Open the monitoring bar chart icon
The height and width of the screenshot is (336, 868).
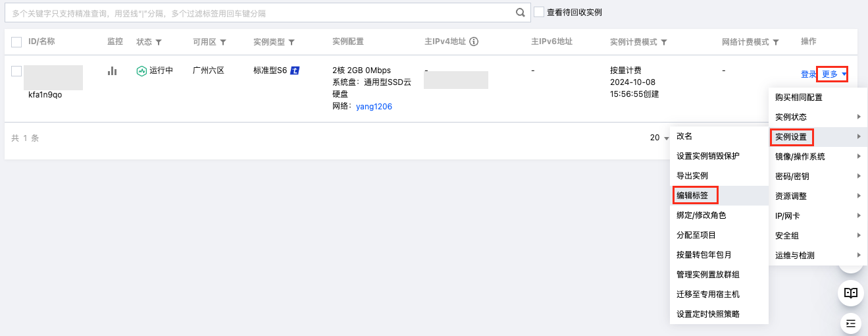(x=112, y=70)
